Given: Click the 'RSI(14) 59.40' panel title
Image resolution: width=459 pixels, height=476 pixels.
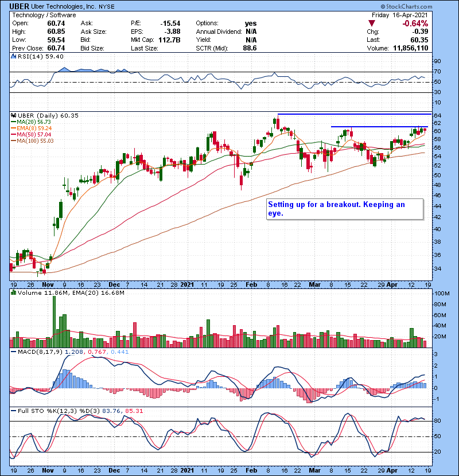Looking at the screenshot, I should [x=41, y=56].
